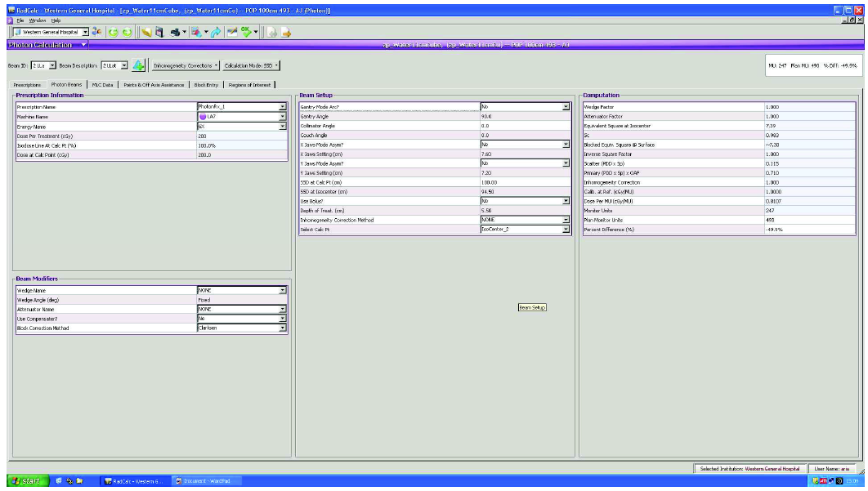Open the Energy Name dropdown
Viewport: 868px width, 491px height.
282,126
